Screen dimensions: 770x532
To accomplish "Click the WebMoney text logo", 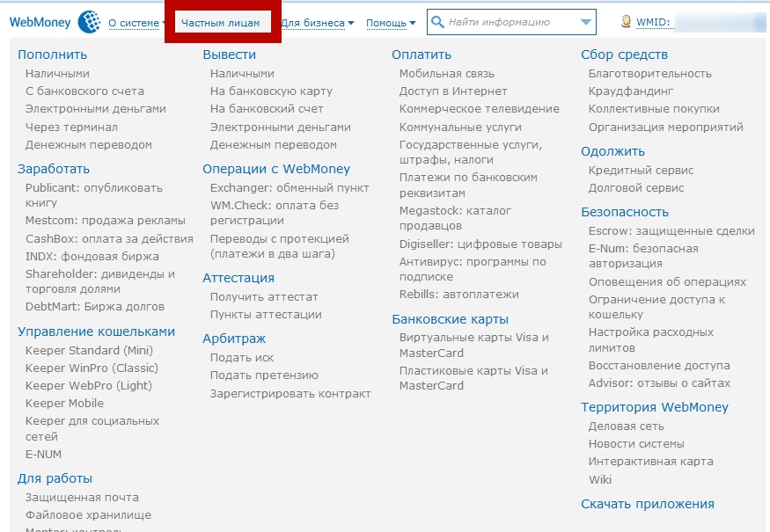I will tap(40, 22).
